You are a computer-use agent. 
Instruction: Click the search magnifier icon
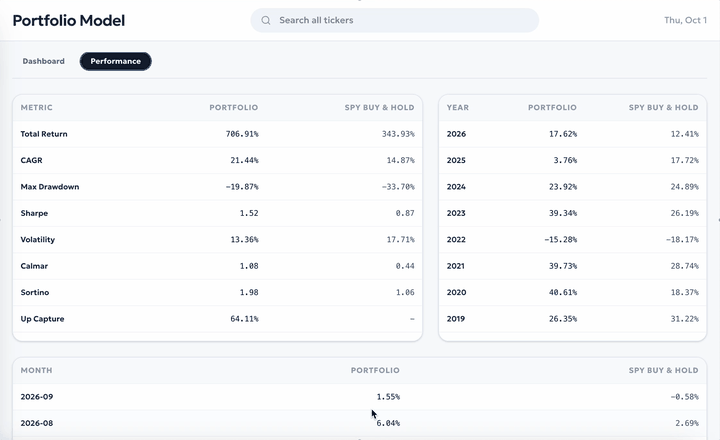coord(265,20)
